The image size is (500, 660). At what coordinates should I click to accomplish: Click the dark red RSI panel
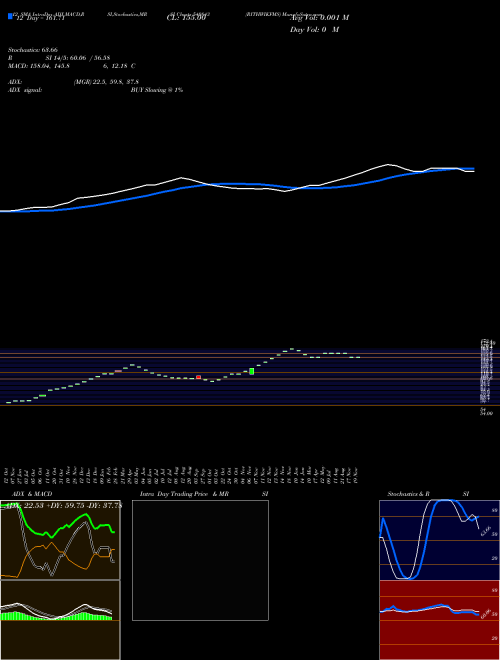click(x=439, y=620)
